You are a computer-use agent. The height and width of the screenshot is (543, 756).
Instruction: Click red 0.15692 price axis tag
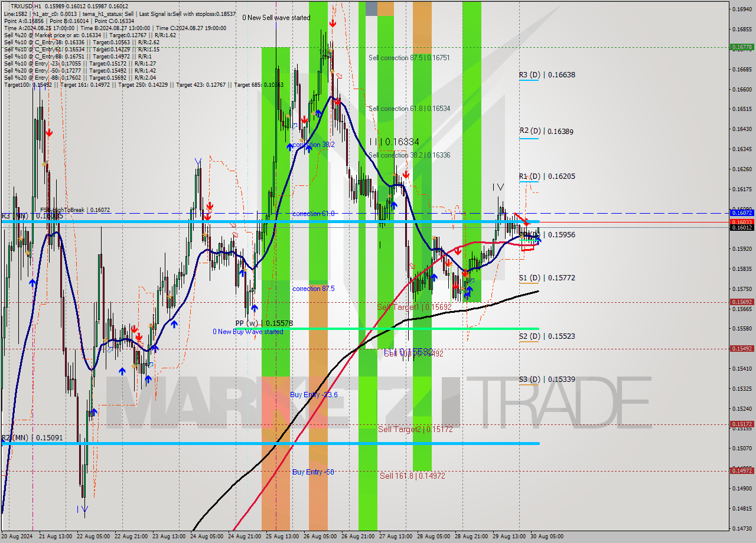[x=742, y=302]
